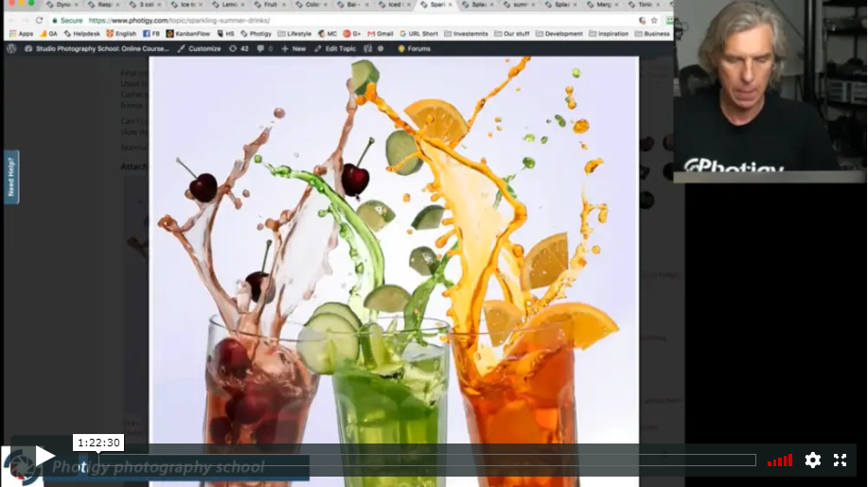This screenshot has width=868, height=487.
Task: Open Forums admin bar item
Action: [x=414, y=48]
